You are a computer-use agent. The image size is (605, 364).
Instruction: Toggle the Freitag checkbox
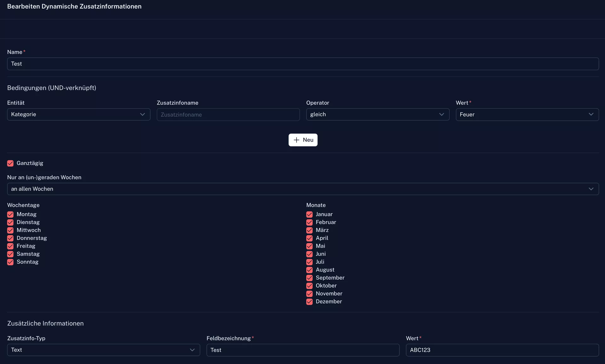pyautogui.click(x=10, y=246)
